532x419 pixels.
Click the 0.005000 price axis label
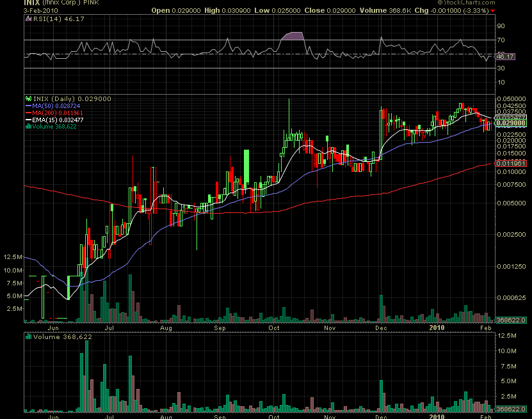512,203
